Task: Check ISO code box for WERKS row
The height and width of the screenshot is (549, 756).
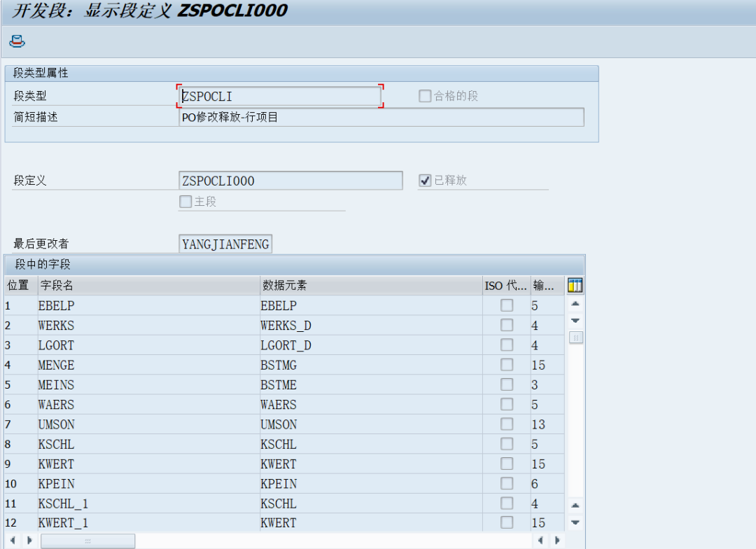Action: pyautogui.click(x=507, y=325)
